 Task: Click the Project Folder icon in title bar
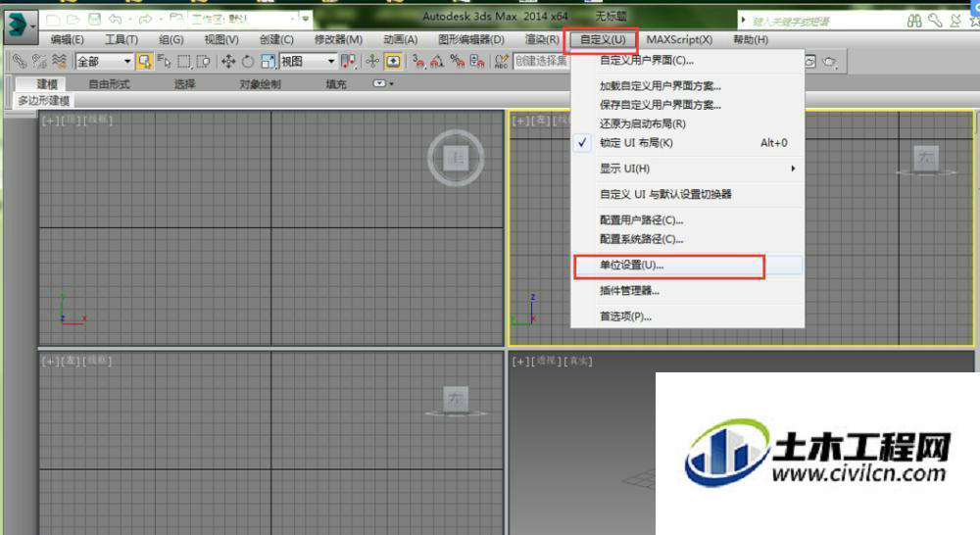(x=176, y=20)
